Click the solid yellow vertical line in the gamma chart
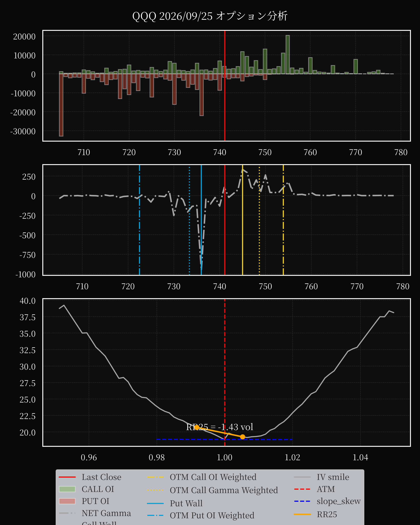Image resolution: width=420 pixels, height=525 pixels. coord(243,220)
